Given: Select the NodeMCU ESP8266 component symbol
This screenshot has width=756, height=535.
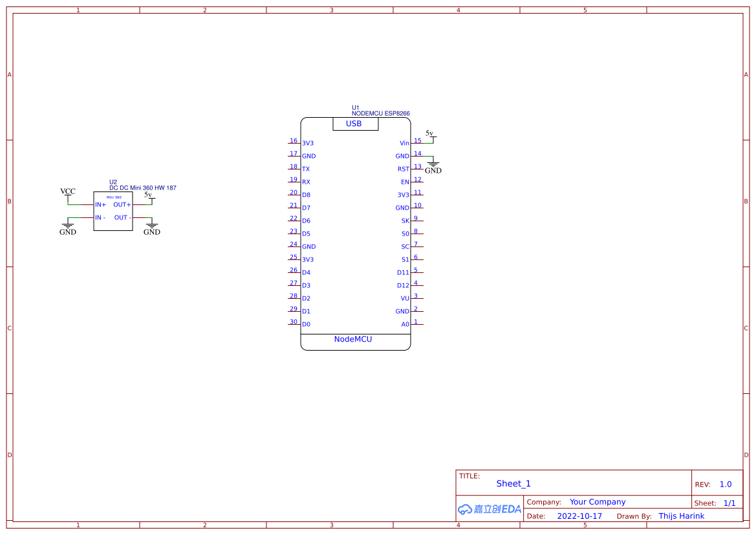Looking at the screenshot, I should [356, 233].
